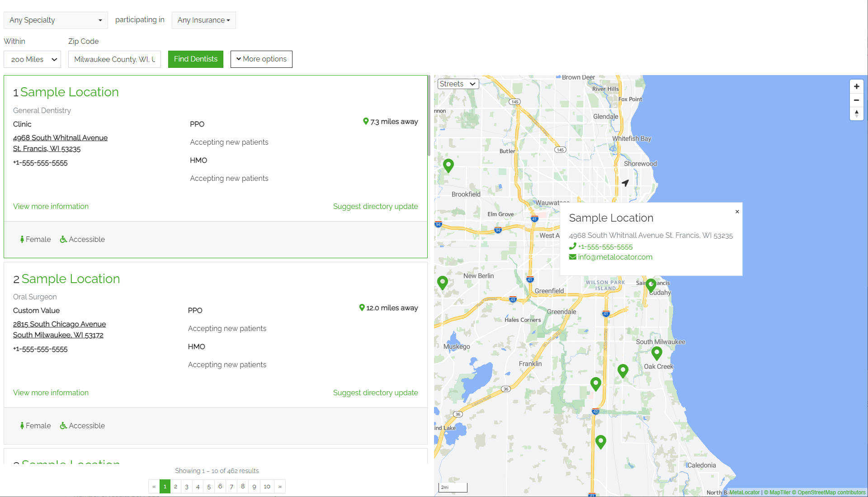Close the Sample Location map popup
This screenshot has height=497, width=868.
click(x=737, y=212)
